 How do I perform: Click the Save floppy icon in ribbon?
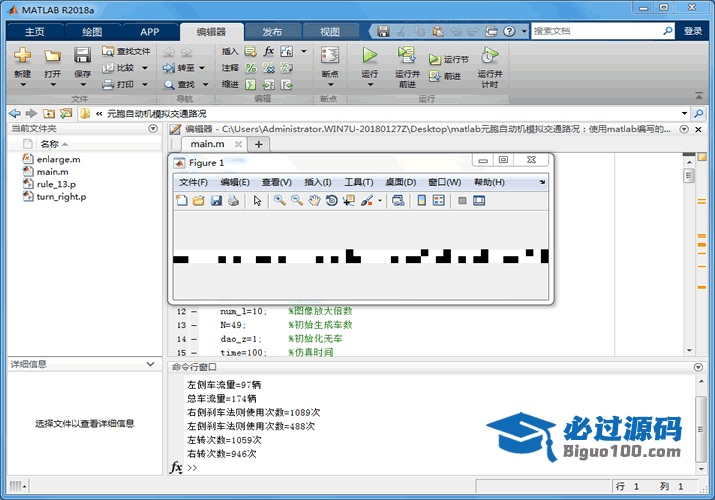[x=82, y=55]
